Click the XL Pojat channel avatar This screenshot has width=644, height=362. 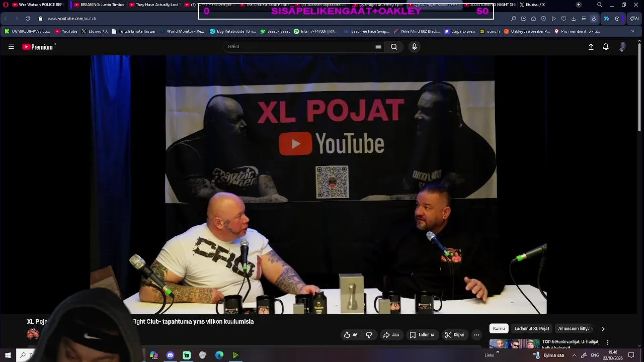coord(33,334)
